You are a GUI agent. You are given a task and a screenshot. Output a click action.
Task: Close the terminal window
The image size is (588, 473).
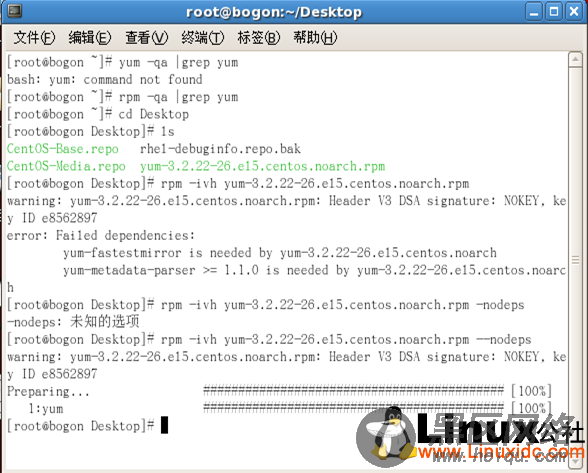click(x=574, y=12)
